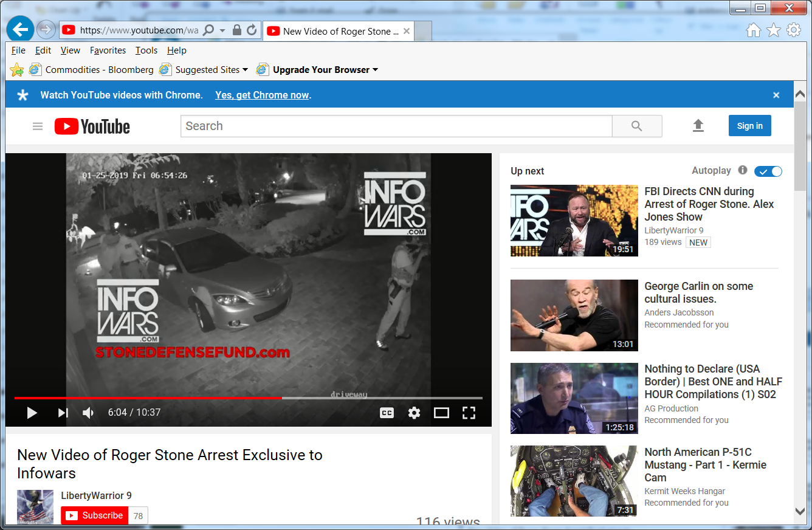The width and height of the screenshot is (812, 530).
Task: Play the video with the play button
Action: 32,413
